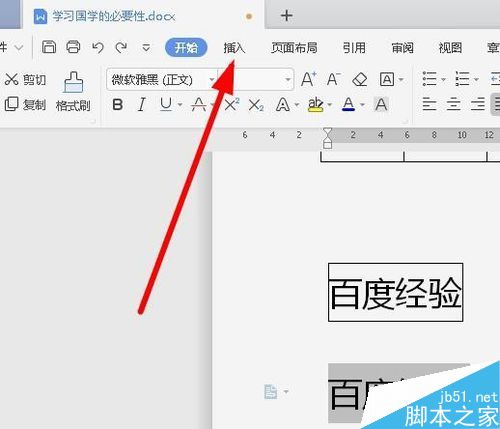Increase font size with A+ icon
500x429 pixels.
click(x=309, y=79)
